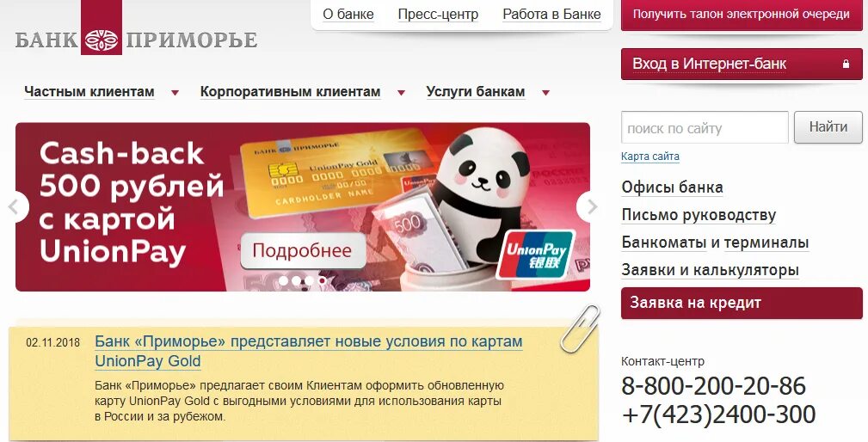
Task: Click the paperclip icon on news note
Action: 580,328
